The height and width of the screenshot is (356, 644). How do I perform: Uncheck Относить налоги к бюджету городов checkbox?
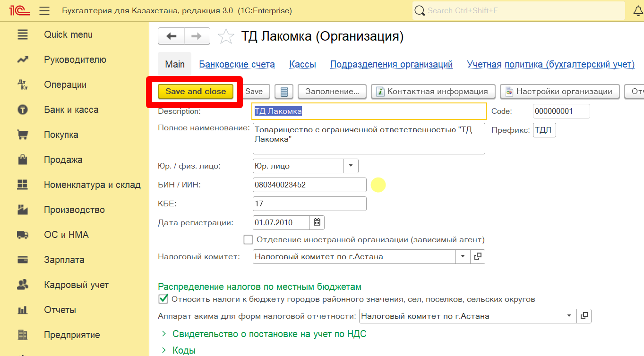click(x=163, y=299)
